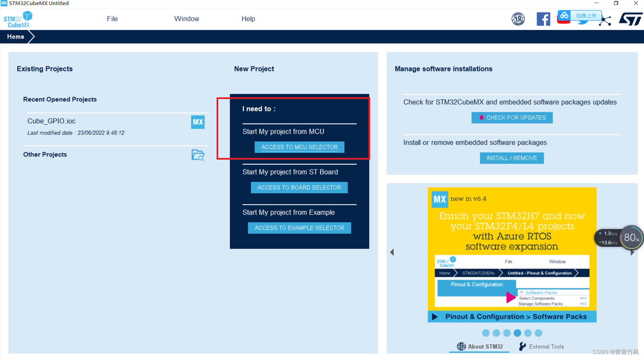Click the Azure RTOS banner image
Viewport: 644px width, 358px height.
coord(512,255)
